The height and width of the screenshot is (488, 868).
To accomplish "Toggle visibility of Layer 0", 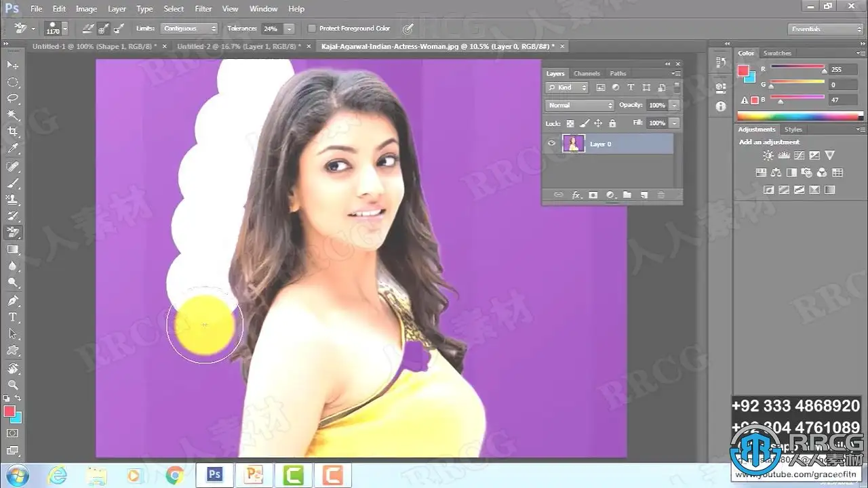I will [551, 144].
